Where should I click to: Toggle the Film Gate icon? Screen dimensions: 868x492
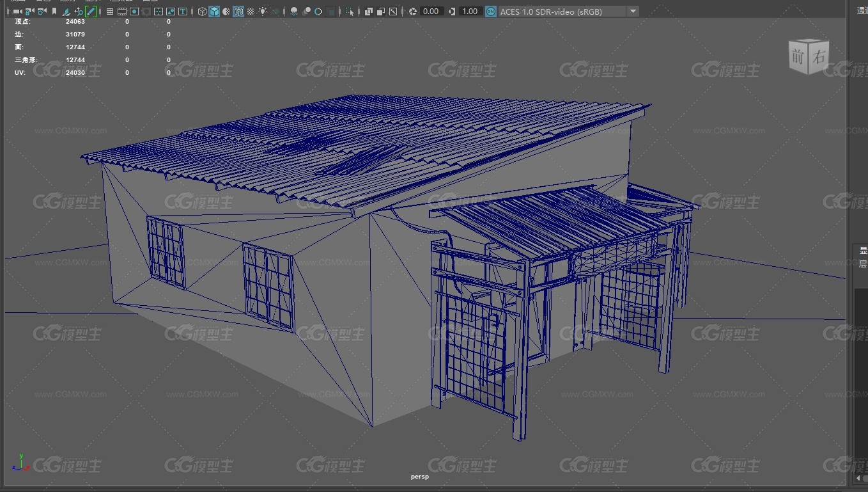(122, 12)
